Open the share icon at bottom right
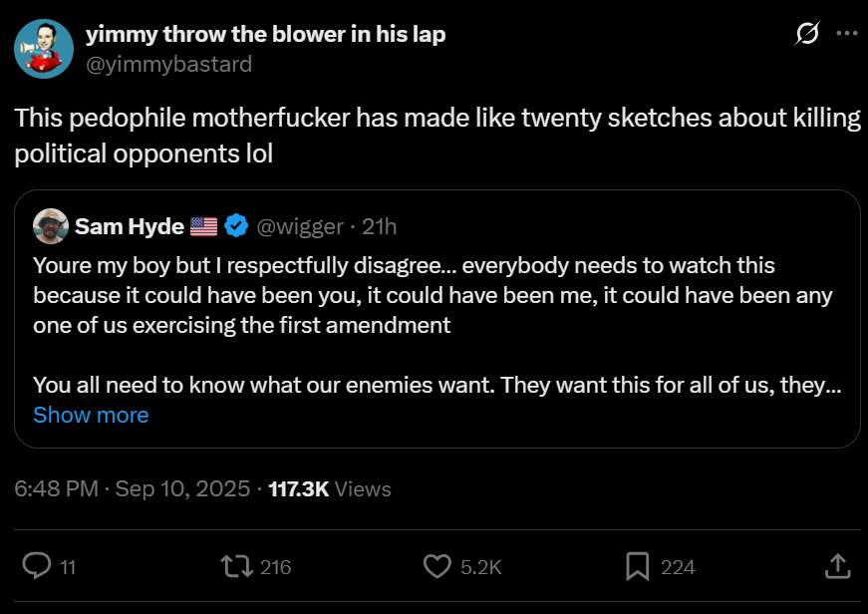The width and height of the screenshot is (868, 614). click(x=837, y=566)
